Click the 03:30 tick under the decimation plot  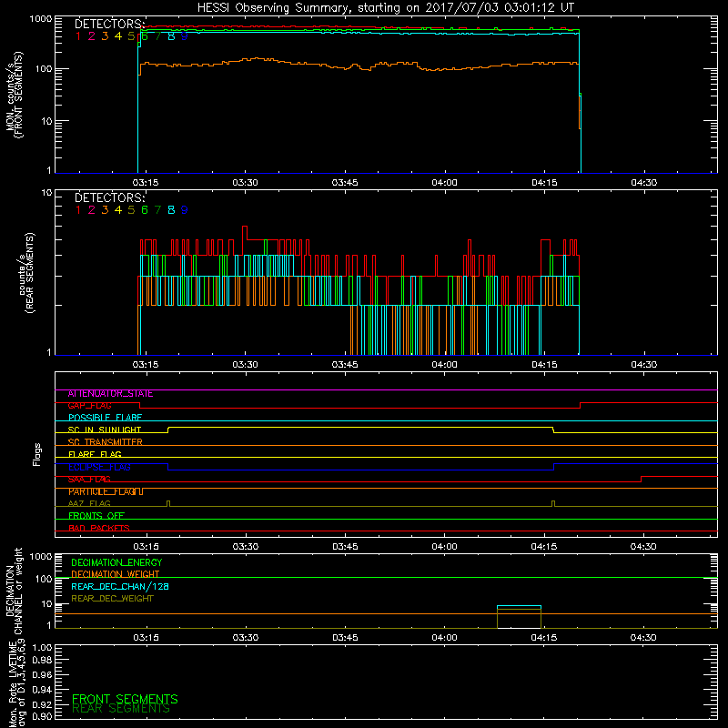point(245,638)
